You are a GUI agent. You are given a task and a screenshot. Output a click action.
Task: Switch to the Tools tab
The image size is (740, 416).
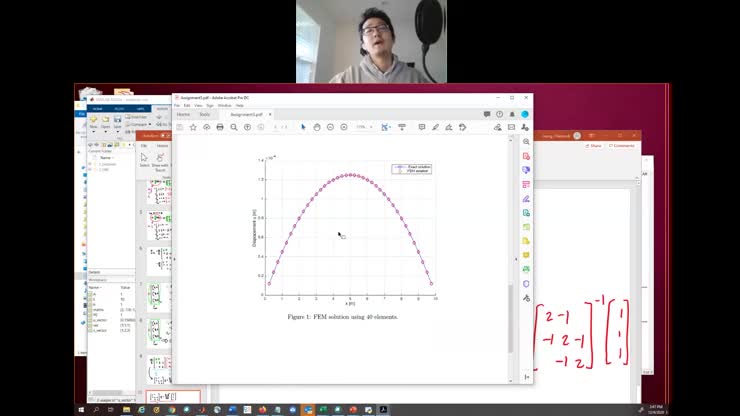205,114
